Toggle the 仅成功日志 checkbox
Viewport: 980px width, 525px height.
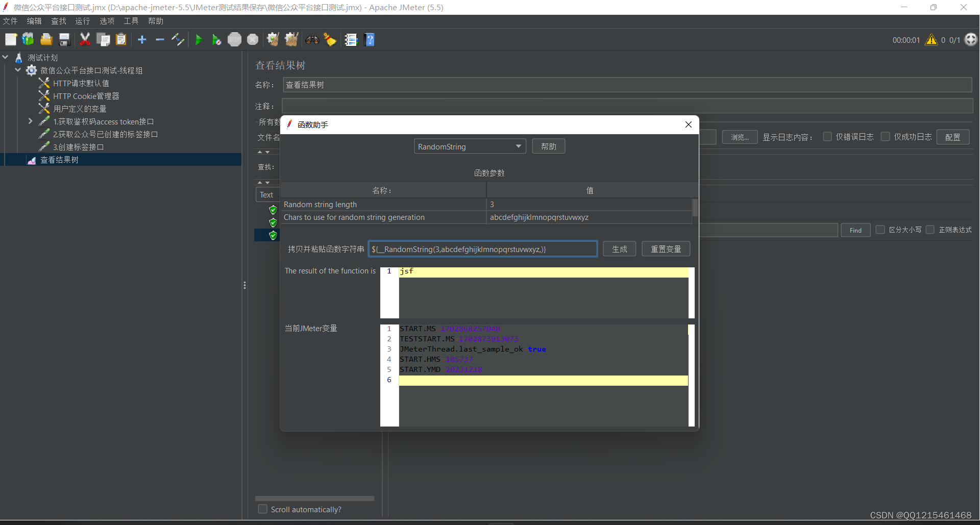click(886, 137)
